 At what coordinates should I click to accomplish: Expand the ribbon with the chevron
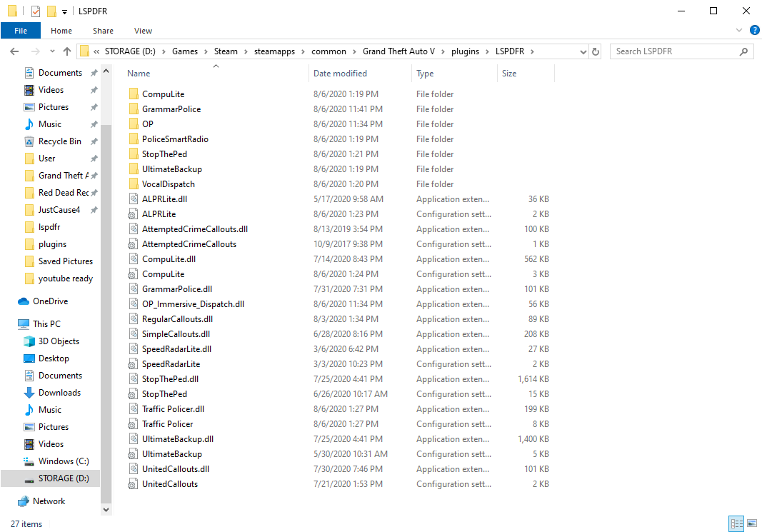point(739,30)
